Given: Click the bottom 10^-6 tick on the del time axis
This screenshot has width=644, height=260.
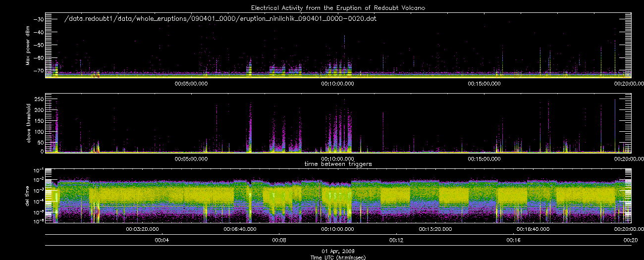Looking at the screenshot, I should [38, 220].
